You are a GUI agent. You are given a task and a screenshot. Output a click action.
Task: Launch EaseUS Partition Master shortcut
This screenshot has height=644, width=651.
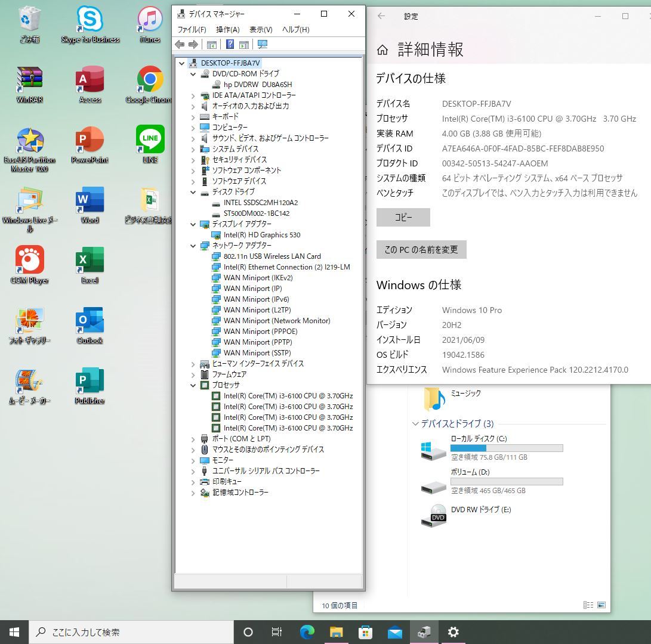(29, 150)
